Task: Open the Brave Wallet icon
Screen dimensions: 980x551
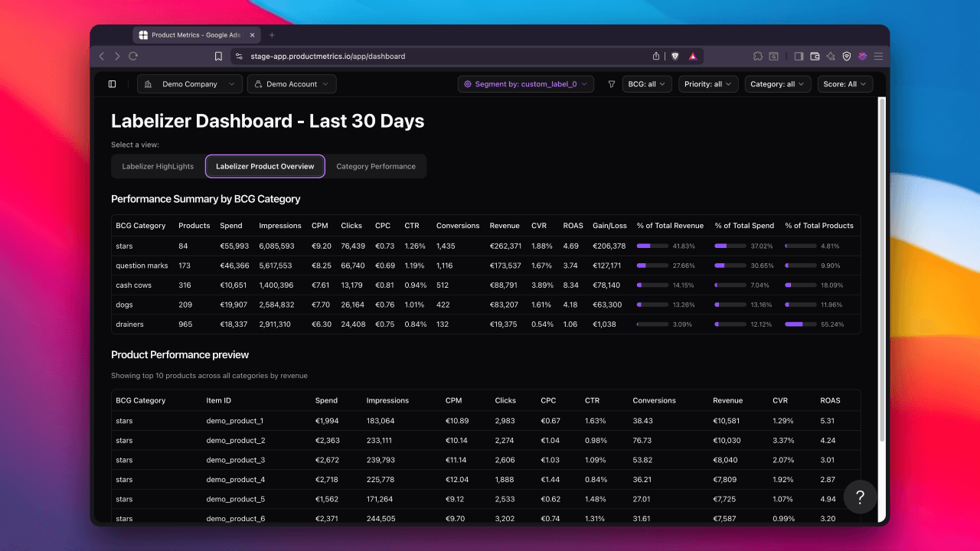Action: 815,56
